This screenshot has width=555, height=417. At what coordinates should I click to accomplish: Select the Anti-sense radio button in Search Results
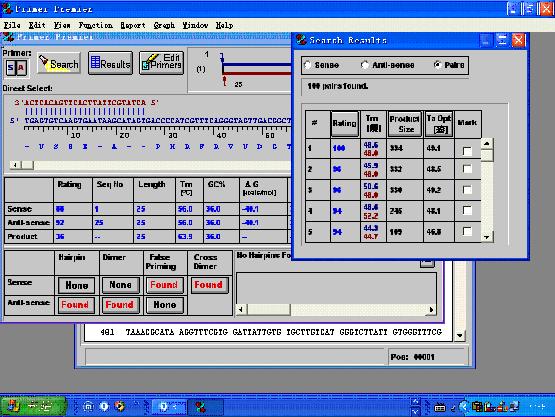tap(365, 65)
